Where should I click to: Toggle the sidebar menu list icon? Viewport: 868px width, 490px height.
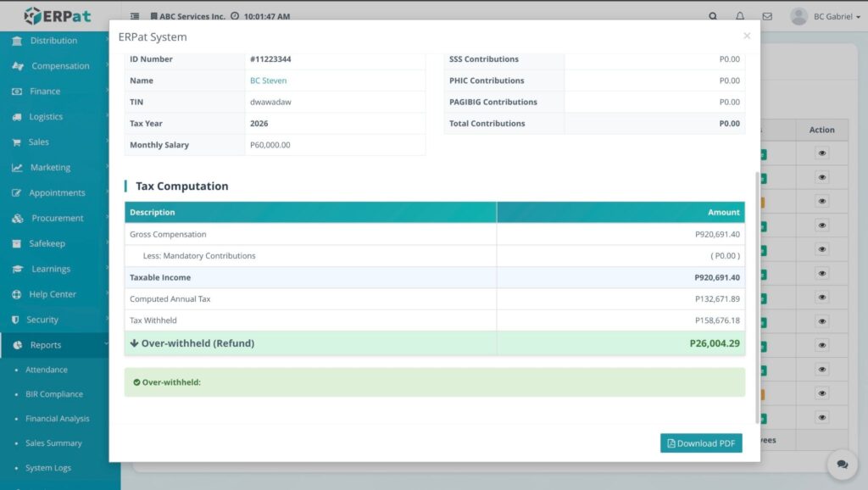pos(135,16)
